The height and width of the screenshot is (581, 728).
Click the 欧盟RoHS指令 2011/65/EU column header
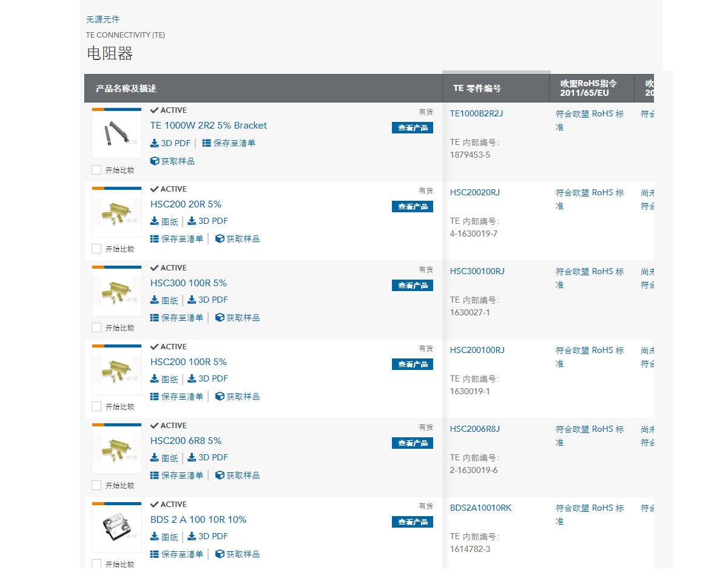(x=592, y=88)
